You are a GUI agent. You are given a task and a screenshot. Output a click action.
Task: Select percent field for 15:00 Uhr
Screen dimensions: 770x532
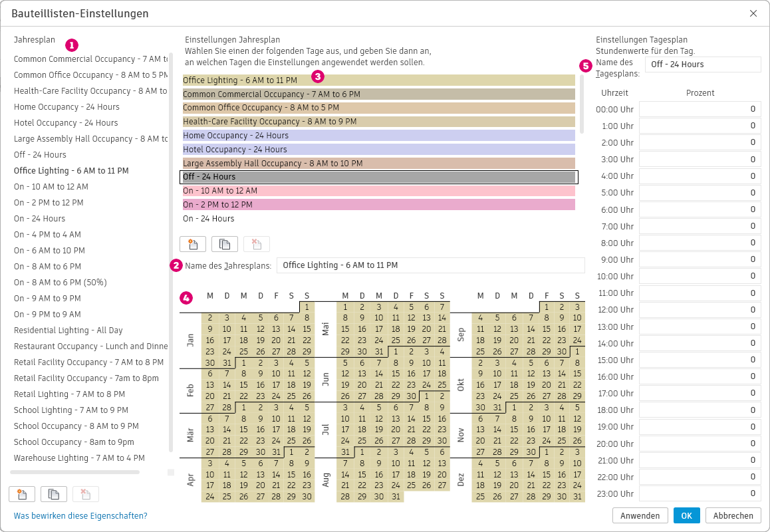[x=700, y=360]
